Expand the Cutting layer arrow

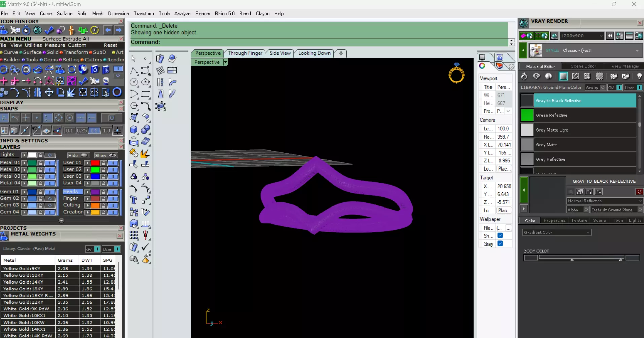point(87,205)
